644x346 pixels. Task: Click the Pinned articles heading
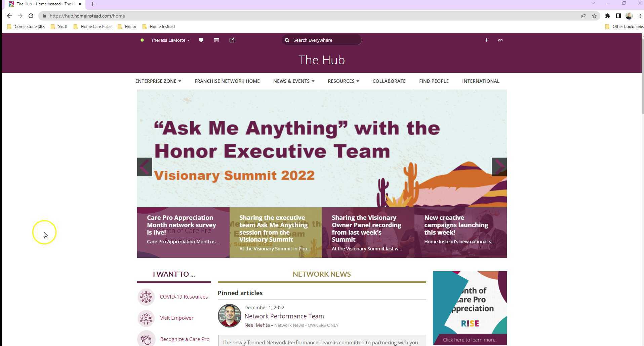click(240, 293)
